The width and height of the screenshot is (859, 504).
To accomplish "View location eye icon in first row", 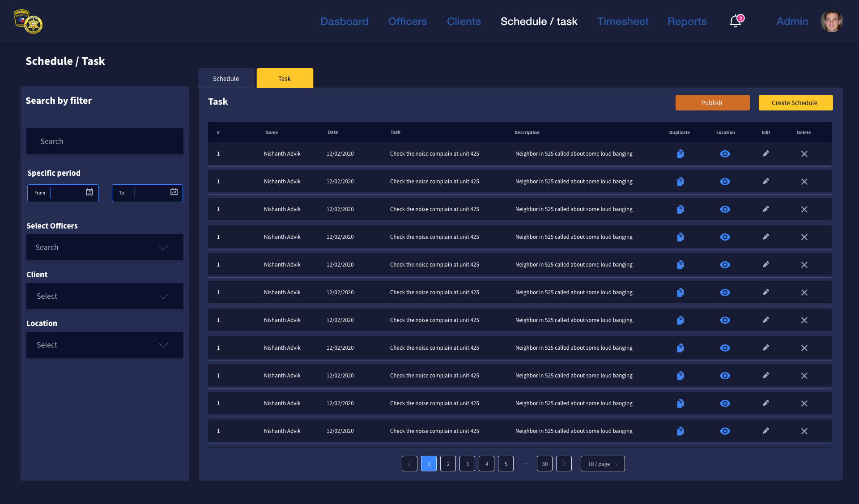I will (x=725, y=154).
